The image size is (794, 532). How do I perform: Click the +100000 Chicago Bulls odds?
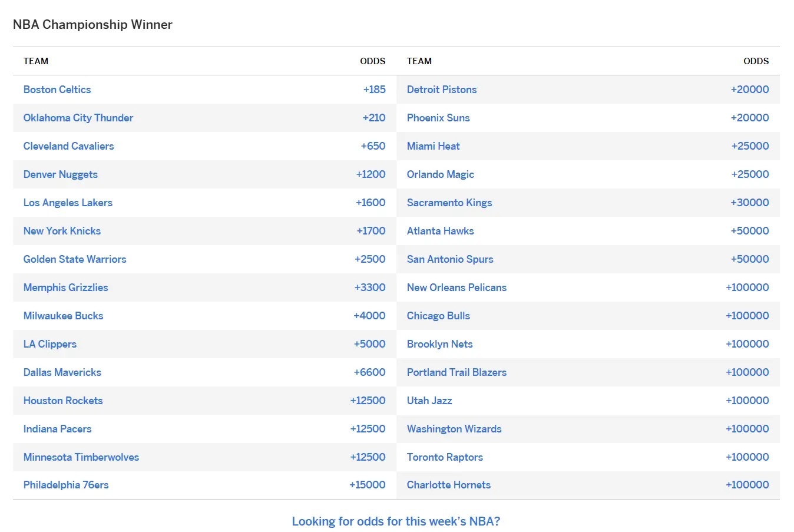[x=747, y=316]
